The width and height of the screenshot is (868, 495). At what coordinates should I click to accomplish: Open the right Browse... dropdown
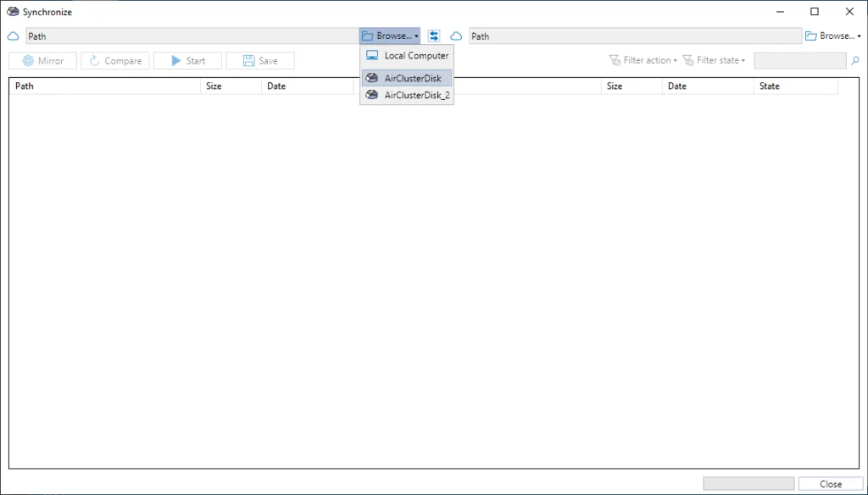[x=833, y=36]
